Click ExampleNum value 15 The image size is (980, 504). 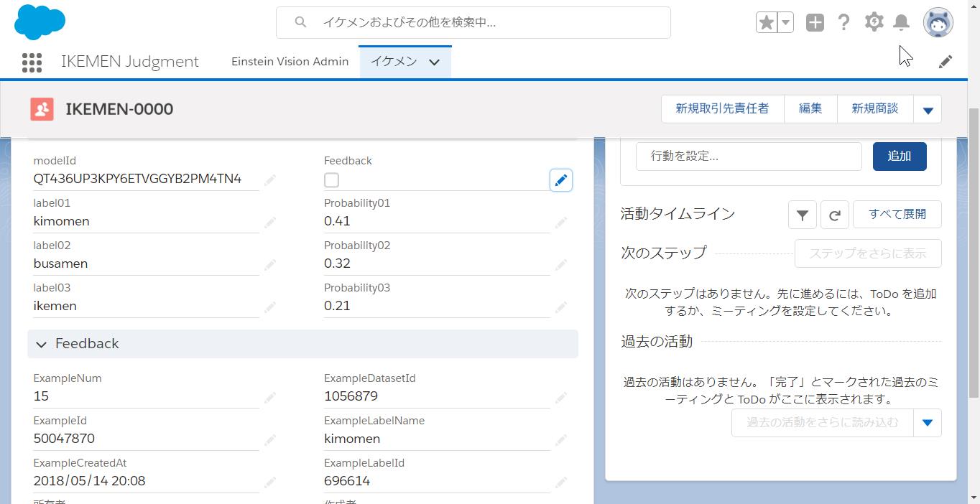tap(41, 396)
